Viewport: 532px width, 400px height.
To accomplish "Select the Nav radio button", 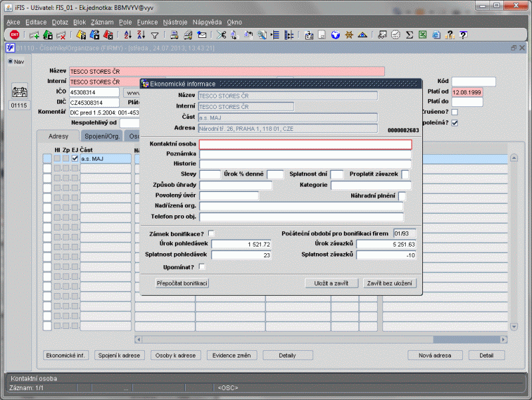I will click(11, 62).
